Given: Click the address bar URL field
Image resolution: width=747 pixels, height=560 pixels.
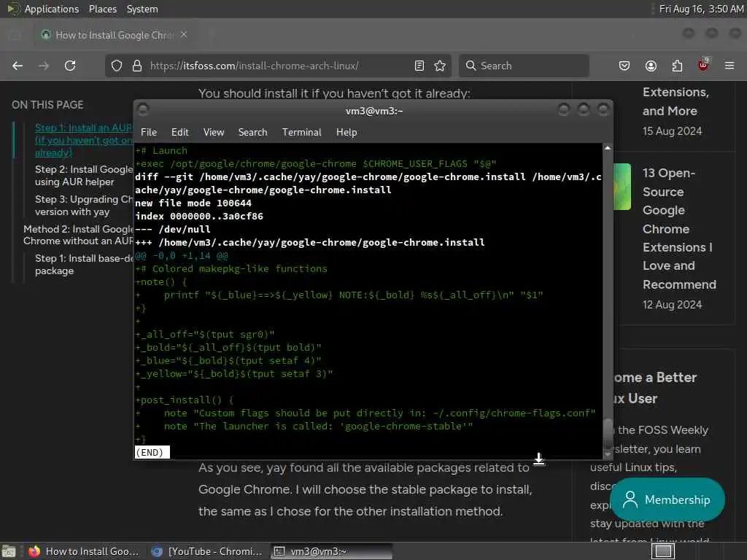Looking at the screenshot, I should (276, 66).
